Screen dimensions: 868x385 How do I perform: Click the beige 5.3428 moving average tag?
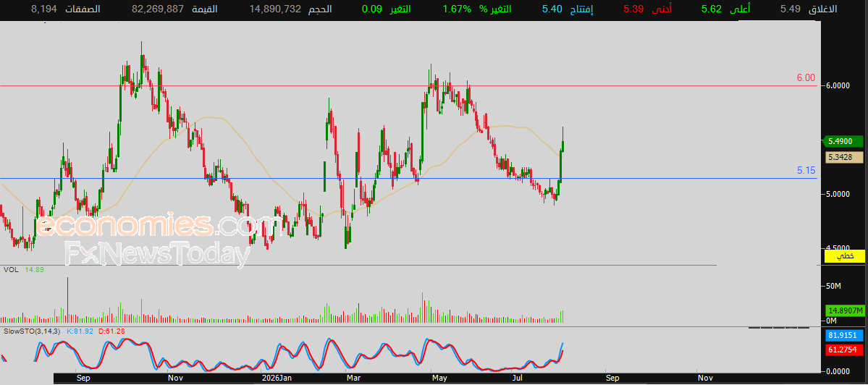coord(844,158)
